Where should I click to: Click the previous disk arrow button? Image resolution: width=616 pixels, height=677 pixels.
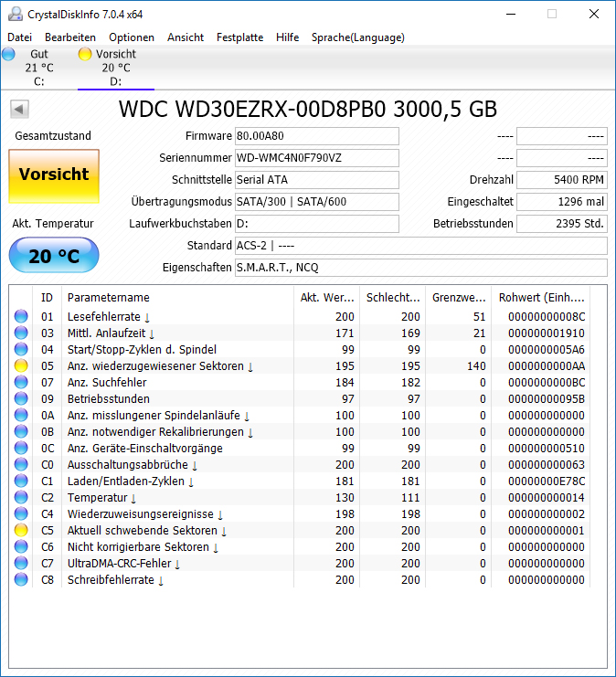[x=19, y=110]
